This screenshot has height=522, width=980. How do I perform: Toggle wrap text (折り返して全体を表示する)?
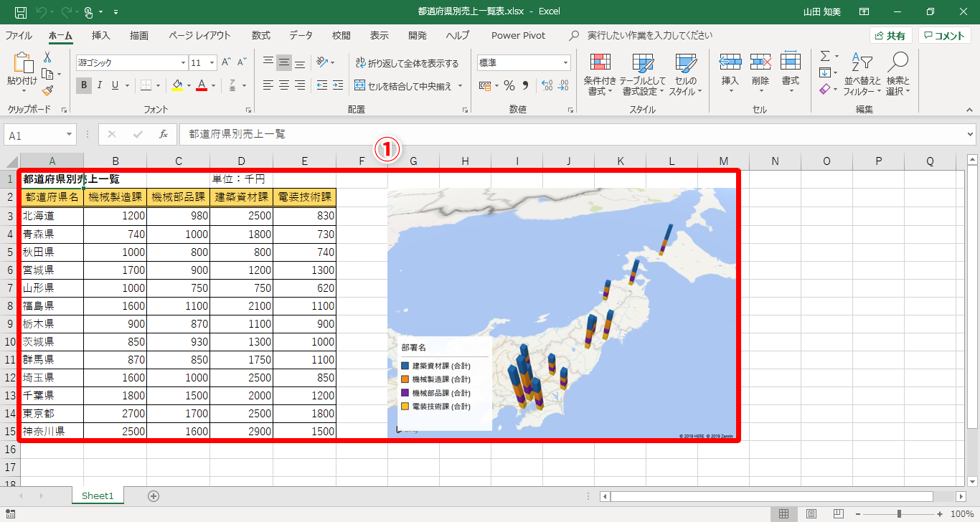tap(406, 63)
